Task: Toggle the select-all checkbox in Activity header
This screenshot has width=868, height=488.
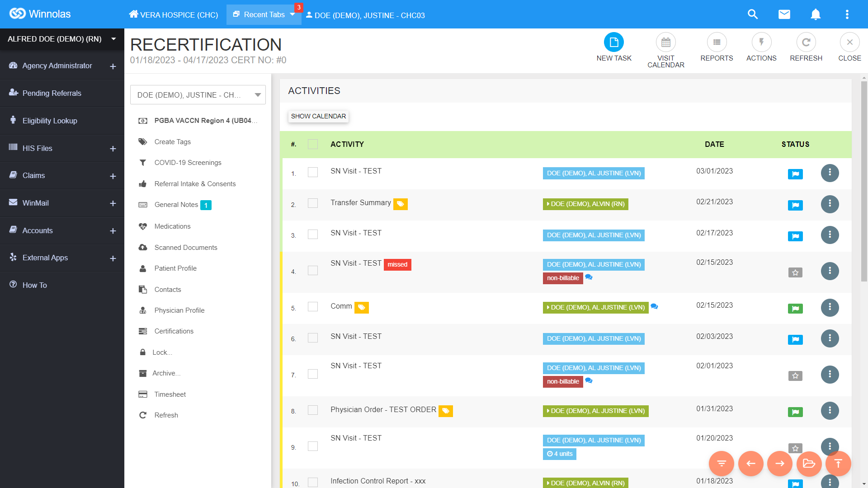Action: 313,144
